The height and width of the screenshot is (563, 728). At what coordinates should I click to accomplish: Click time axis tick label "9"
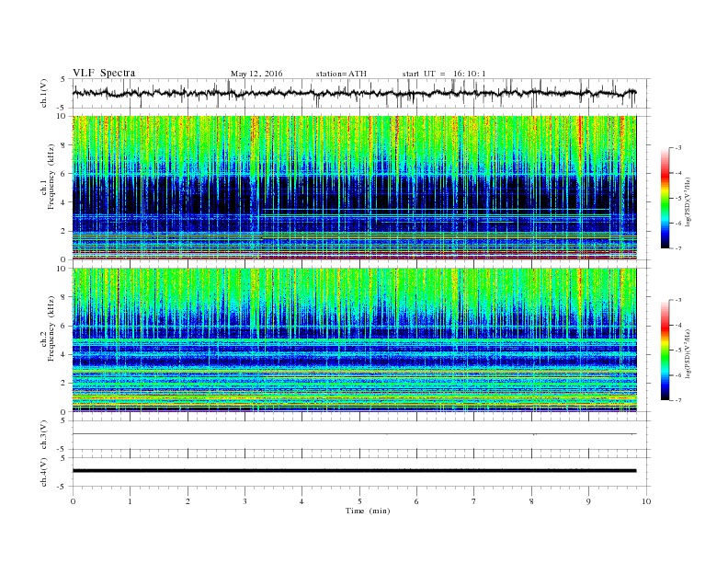588,501
